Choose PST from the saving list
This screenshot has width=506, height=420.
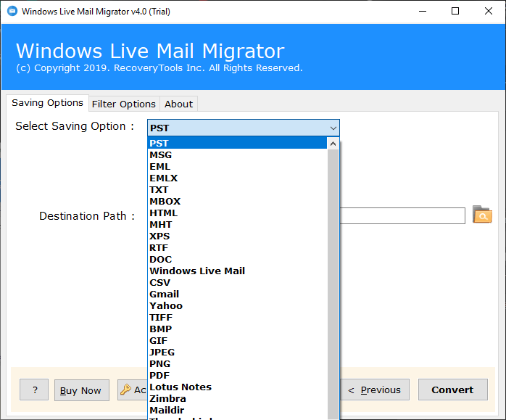pos(237,143)
